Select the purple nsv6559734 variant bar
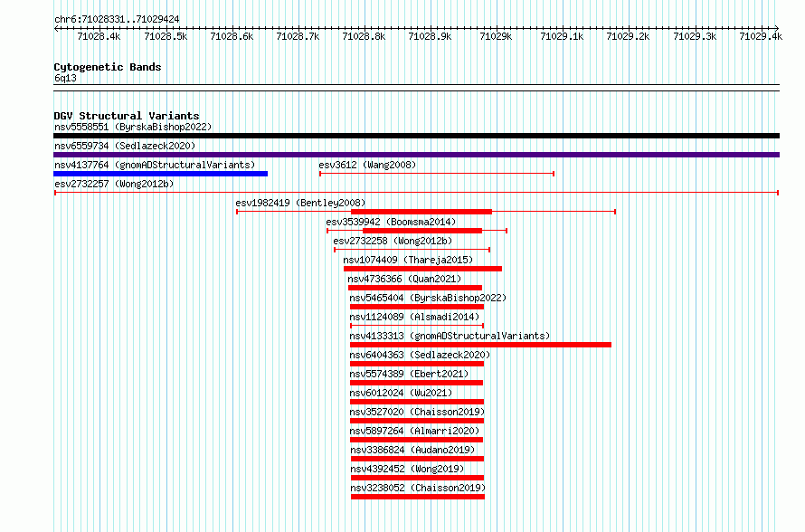 pyautogui.click(x=416, y=155)
